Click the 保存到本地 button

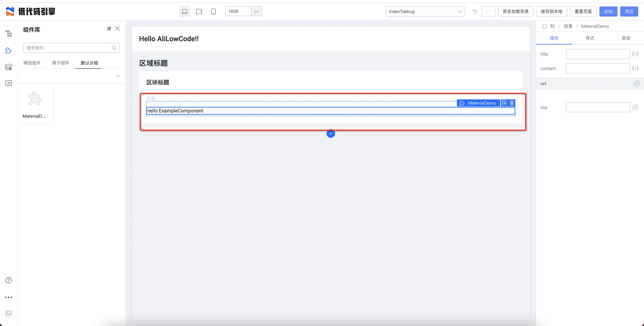551,12
